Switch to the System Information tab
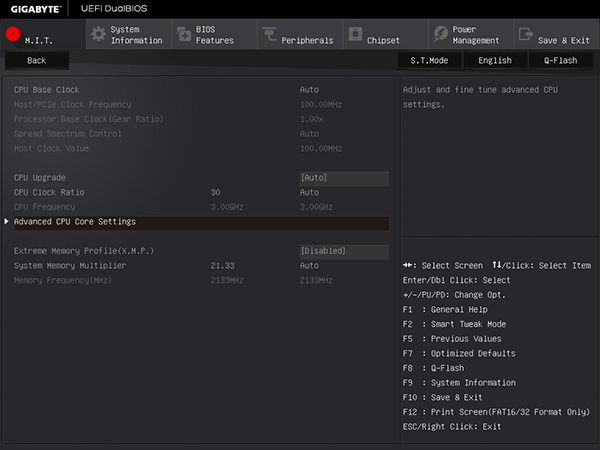Image resolution: width=600 pixels, height=450 pixels. pyautogui.click(x=129, y=34)
